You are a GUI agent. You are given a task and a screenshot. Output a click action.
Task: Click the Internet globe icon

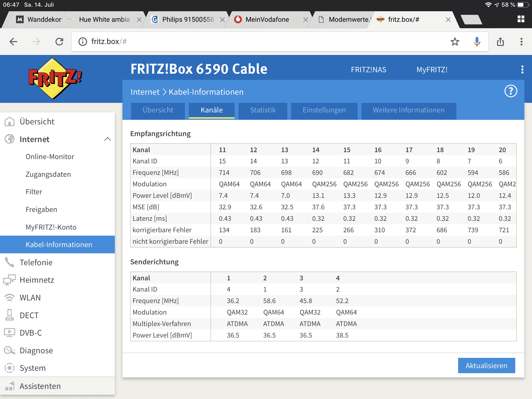pos(10,139)
